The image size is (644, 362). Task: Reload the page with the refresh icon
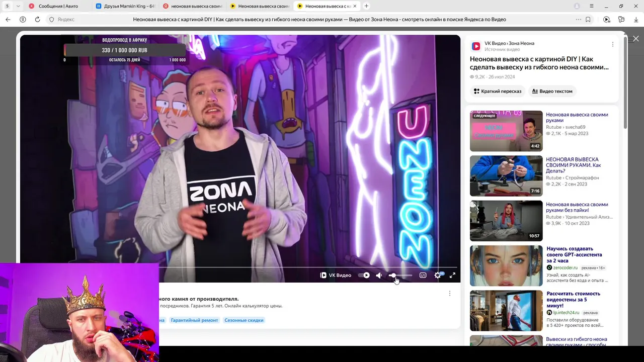click(37, 20)
